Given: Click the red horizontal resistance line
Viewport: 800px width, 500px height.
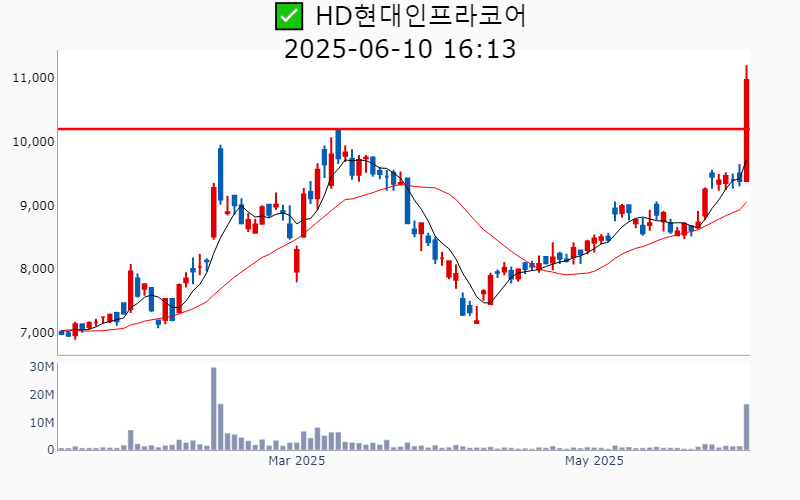Looking at the screenshot, I should pos(403,129).
